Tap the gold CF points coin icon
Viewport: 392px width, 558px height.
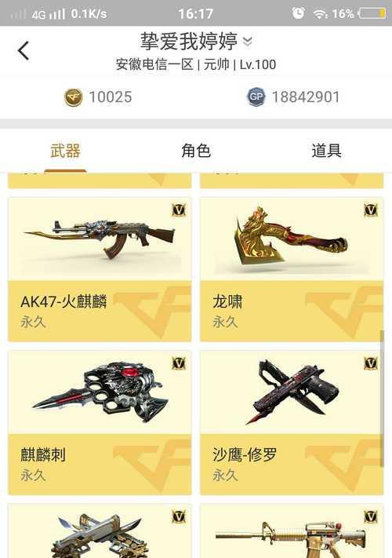click(x=73, y=97)
